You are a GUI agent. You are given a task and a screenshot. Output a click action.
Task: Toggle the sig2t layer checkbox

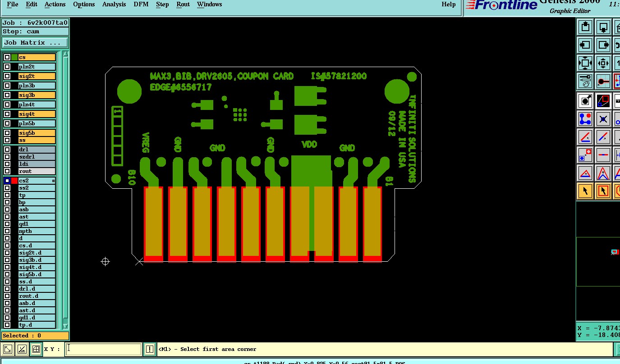coord(7,76)
